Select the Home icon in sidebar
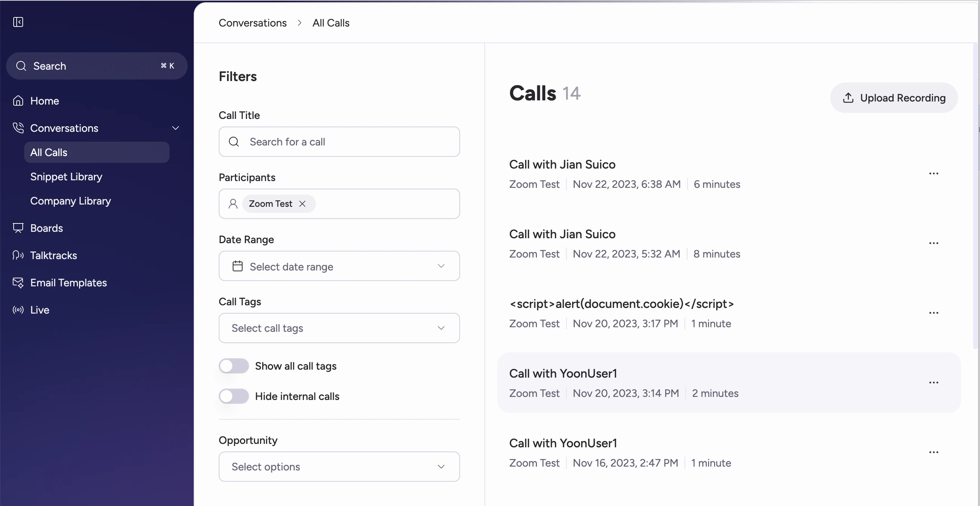Viewport: 980px width, 506px height. [18, 100]
